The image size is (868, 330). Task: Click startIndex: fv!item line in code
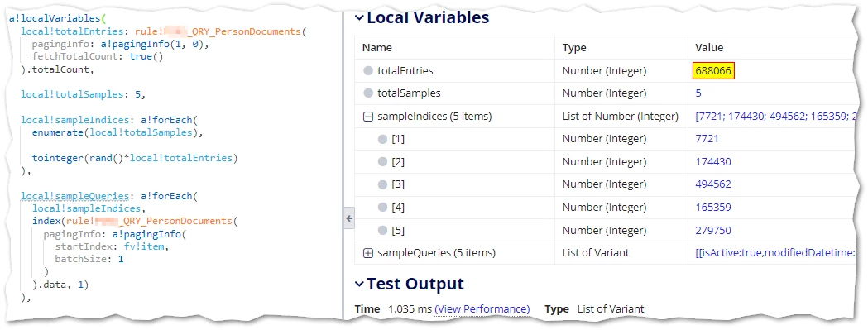click(111, 246)
